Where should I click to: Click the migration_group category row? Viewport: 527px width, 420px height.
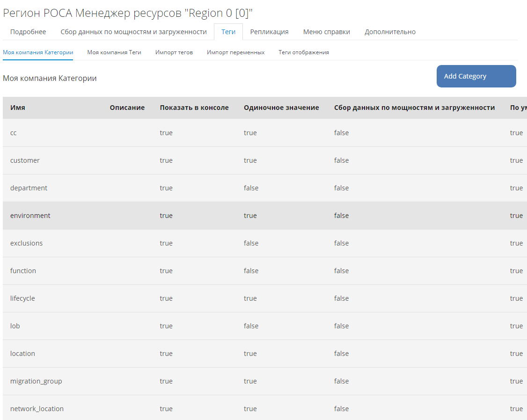pyautogui.click(x=36, y=381)
